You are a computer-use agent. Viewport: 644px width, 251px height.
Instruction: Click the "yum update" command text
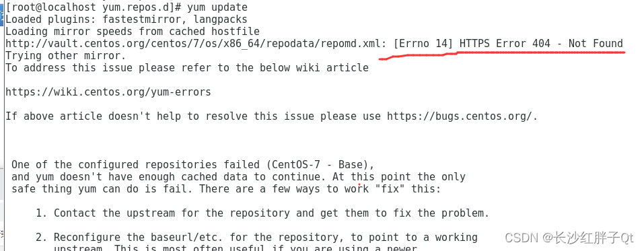pos(217,7)
